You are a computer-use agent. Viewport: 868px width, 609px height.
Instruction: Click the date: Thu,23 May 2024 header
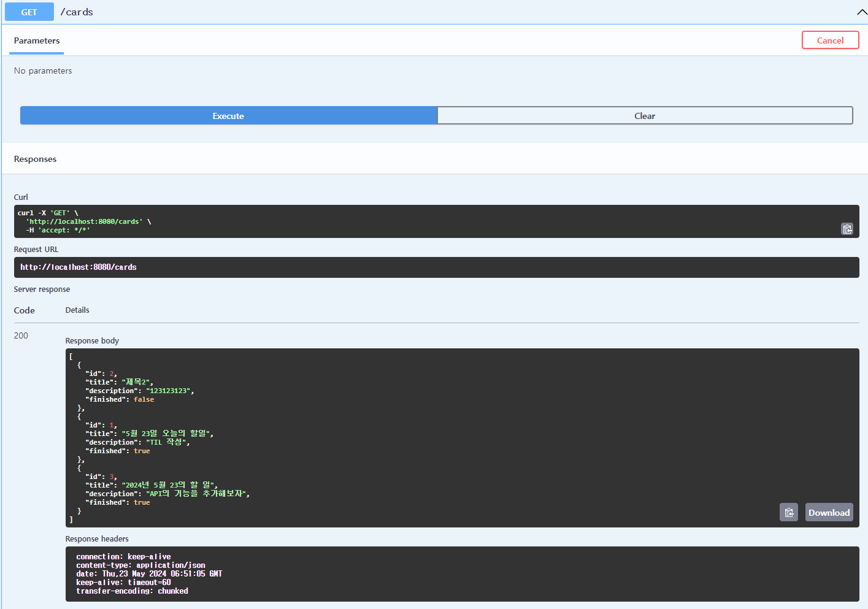pos(149,574)
